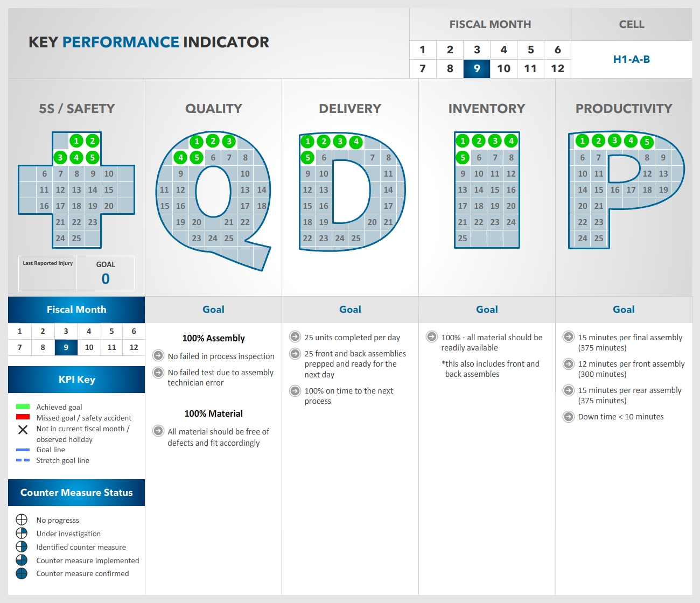Click the 'Counter measure implemented' icon

[22, 560]
